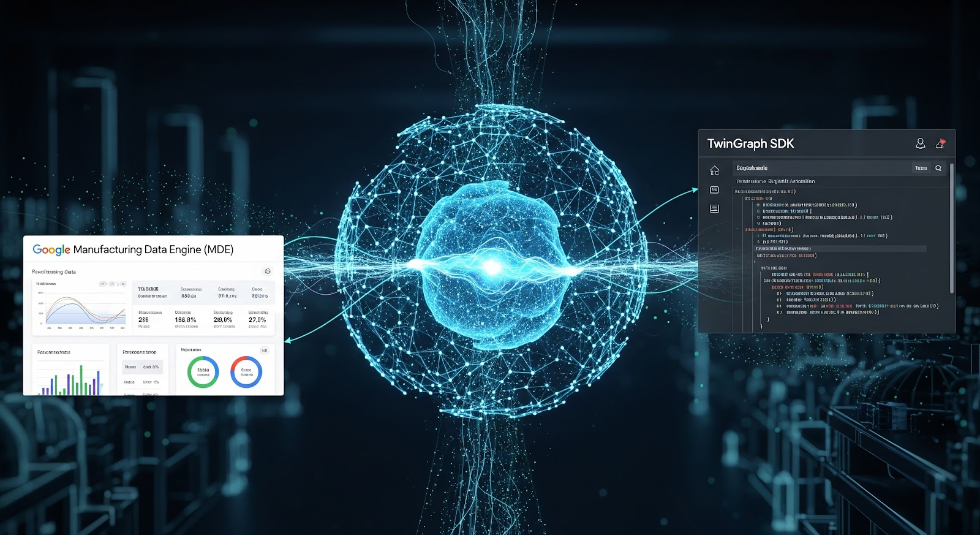Open the list document icon in TwinGraph sidebar

point(714,209)
